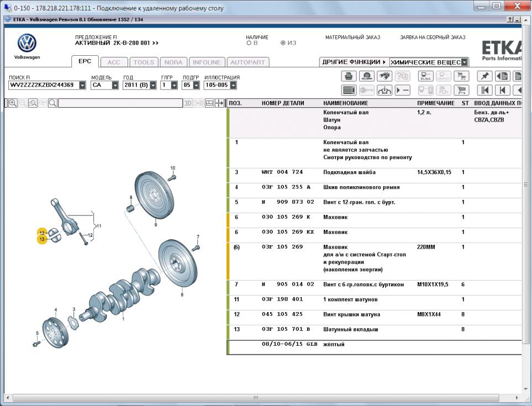Click АКТИВНЫЙ 2K-B-200 001 >> offer

tap(117, 43)
